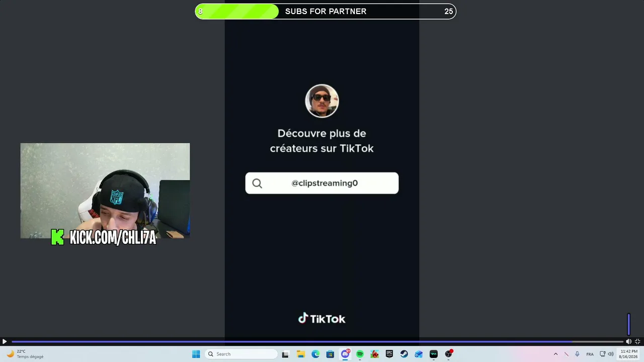The width and height of the screenshot is (644, 362).
Task: Click the microphone icon in the system tray
Action: tap(577, 354)
